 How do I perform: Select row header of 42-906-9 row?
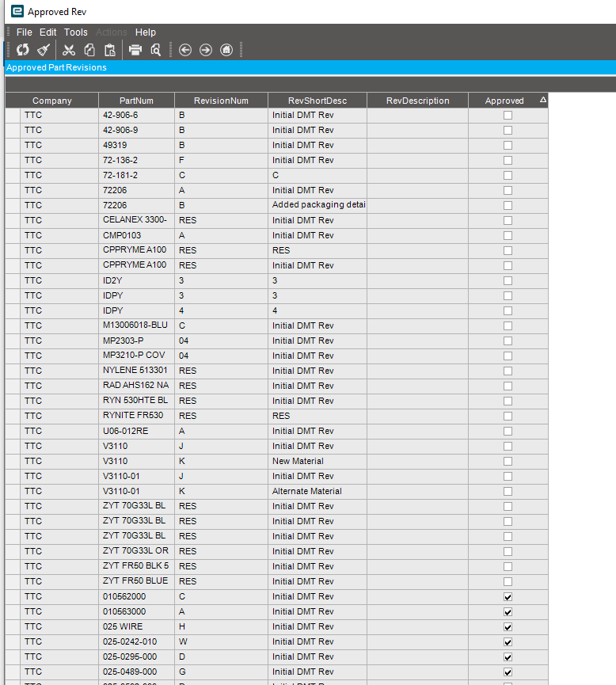click(x=13, y=130)
